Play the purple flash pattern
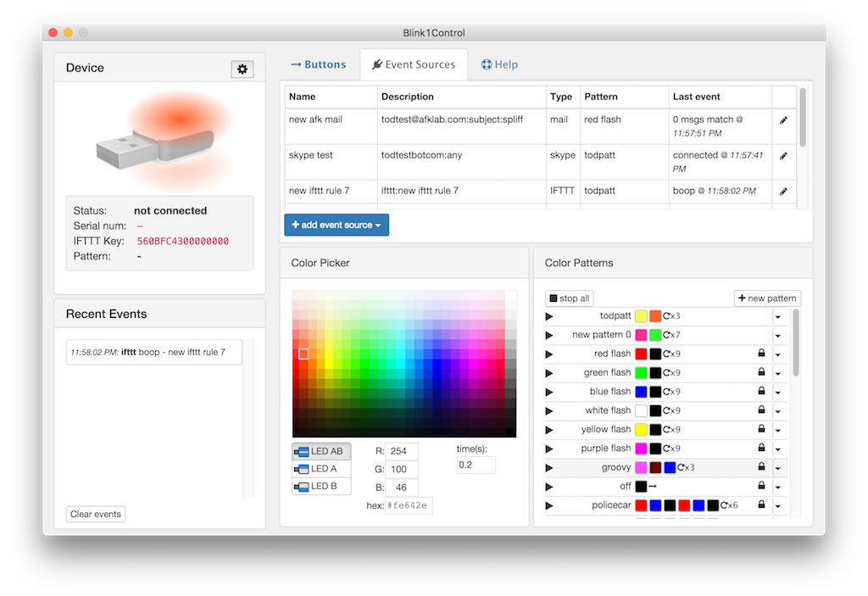 [x=549, y=448]
